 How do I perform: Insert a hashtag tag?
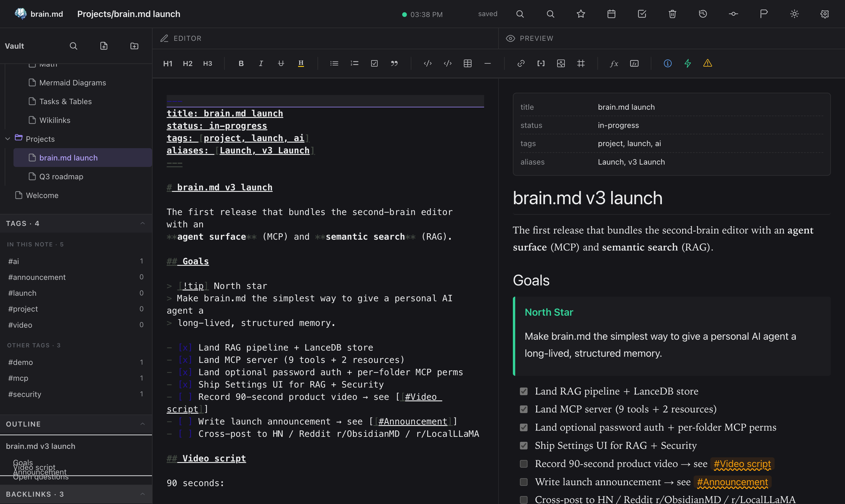(x=581, y=63)
